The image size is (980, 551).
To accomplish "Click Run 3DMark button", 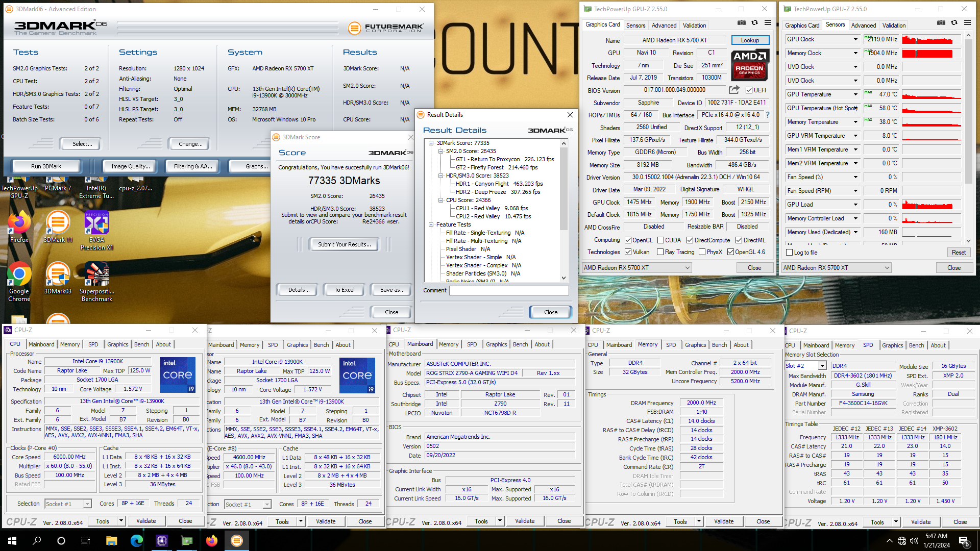I will click(46, 166).
